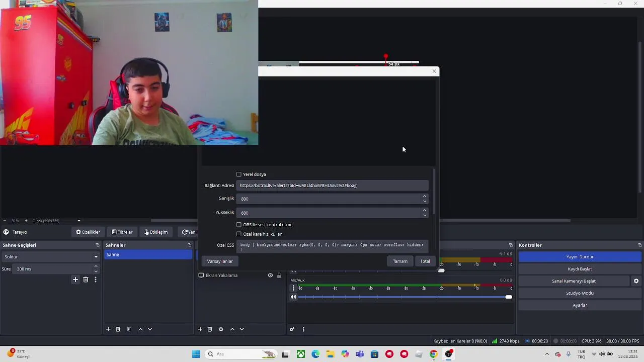Click Sanal Kamerayı Başlat button
Viewport: 644px width, 362px height.
click(574, 281)
